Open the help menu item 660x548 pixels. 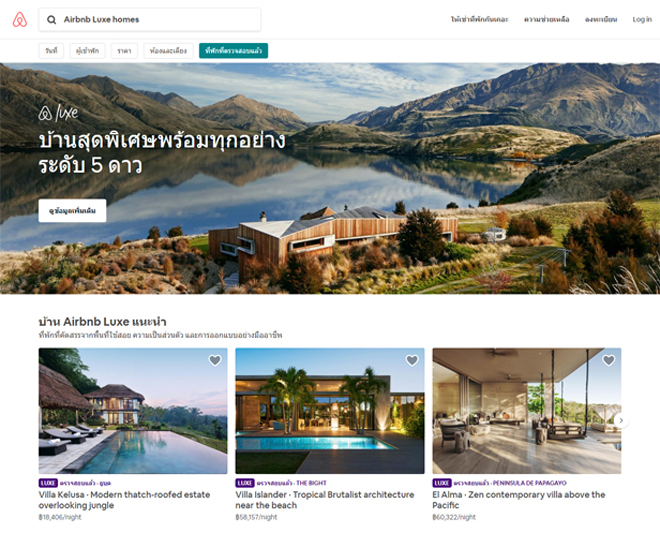click(546, 20)
